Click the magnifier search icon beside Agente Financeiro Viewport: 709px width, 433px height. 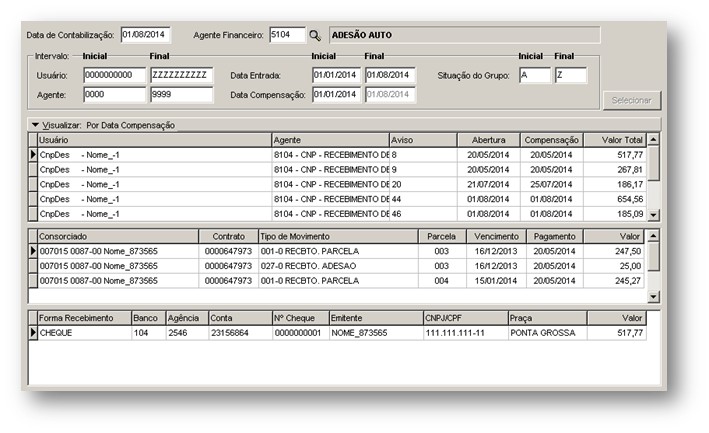(x=315, y=35)
